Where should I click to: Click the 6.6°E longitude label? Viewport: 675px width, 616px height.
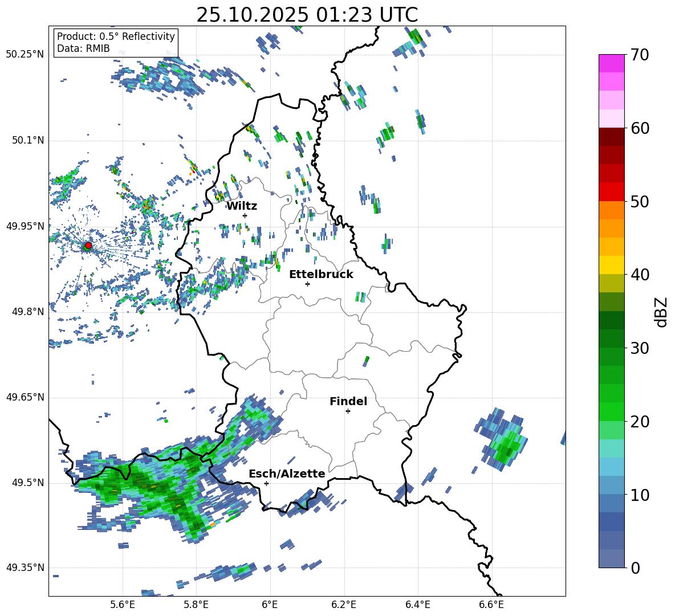pos(491,605)
